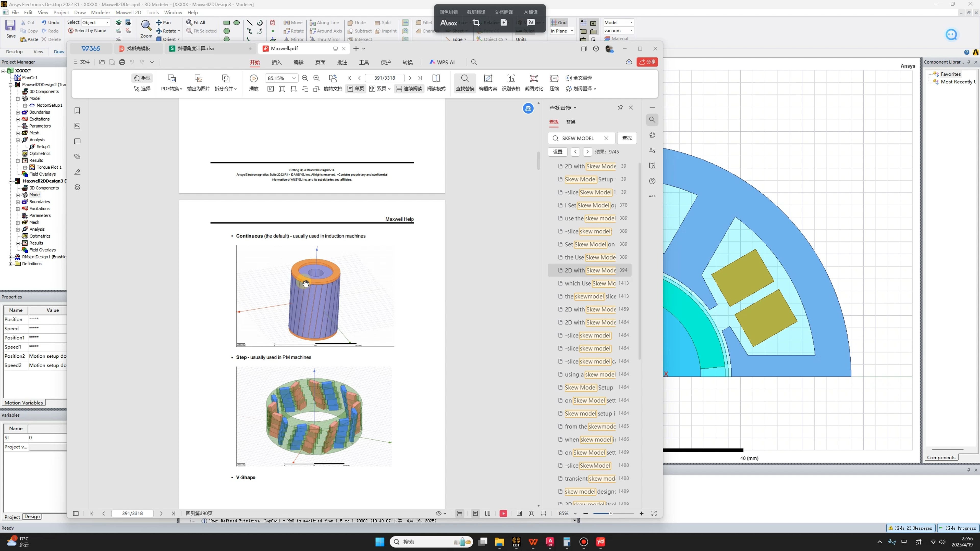Open the attachments paperclip panel in WPS sidebar
This screenshot has width=980, height=551.
coord(77,157)
